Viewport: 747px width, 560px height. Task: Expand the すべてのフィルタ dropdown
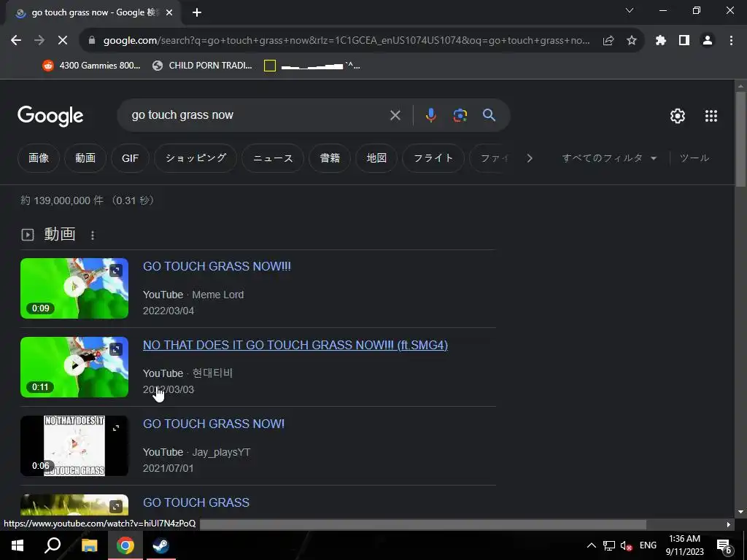pyautogui.click(x=609, y=158)
